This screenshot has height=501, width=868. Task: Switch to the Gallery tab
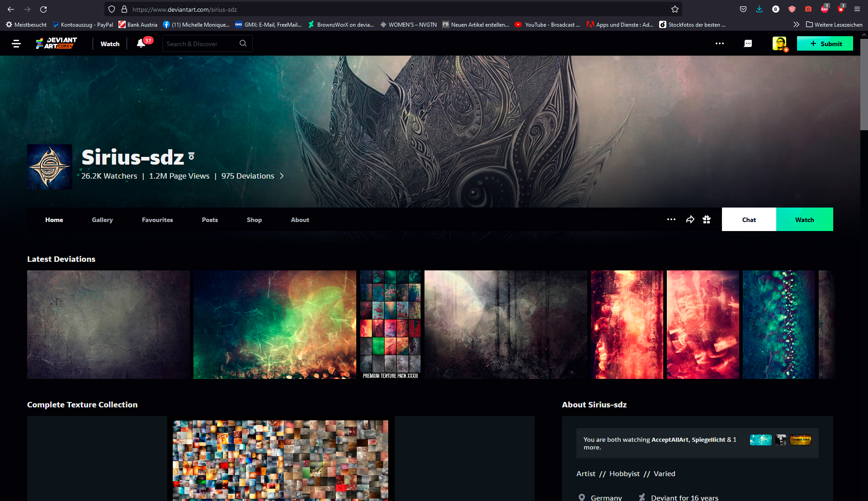coord(102,220)
